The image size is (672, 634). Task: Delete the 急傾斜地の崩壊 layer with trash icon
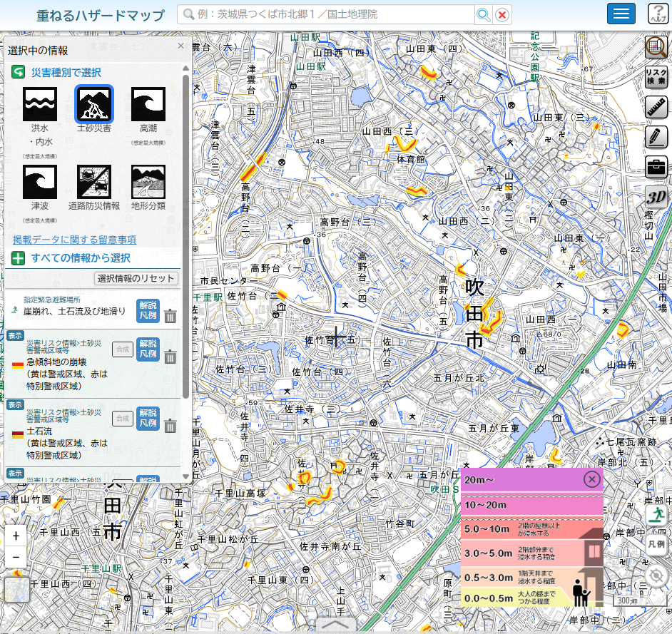[x=170, y=357]
